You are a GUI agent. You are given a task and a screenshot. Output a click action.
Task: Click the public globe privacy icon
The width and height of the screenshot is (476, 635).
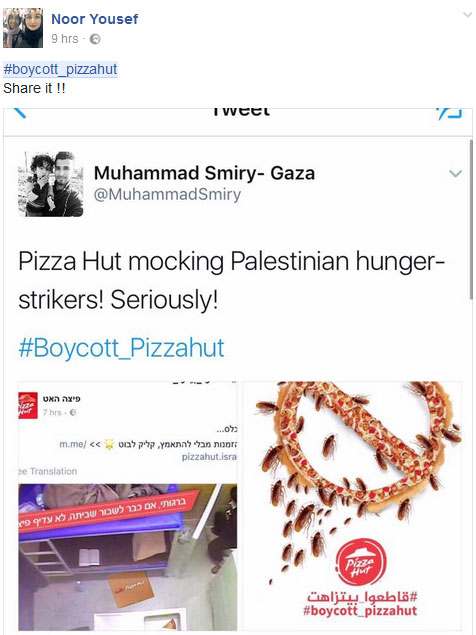pos(95,39)
